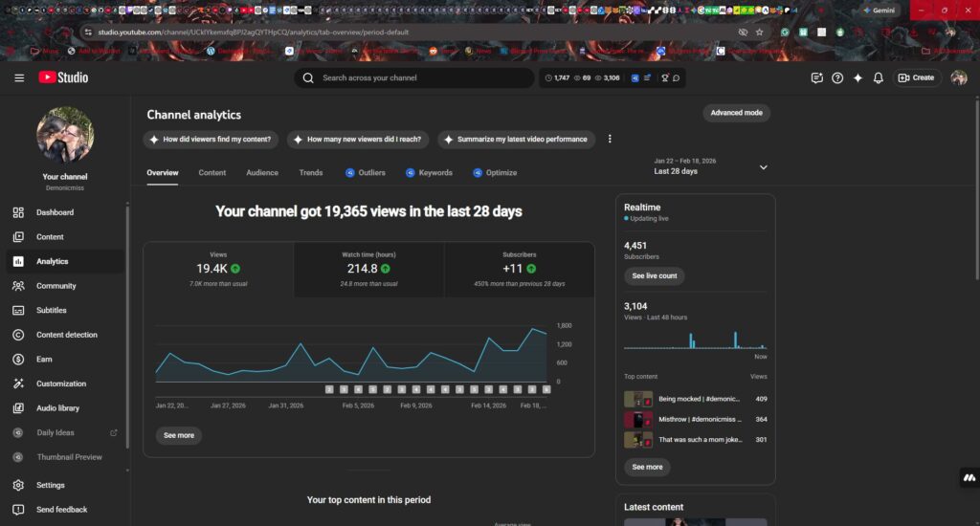Screen dimensions: 980x526
Task: Click the Audio library icon
Action: [18, 408]
